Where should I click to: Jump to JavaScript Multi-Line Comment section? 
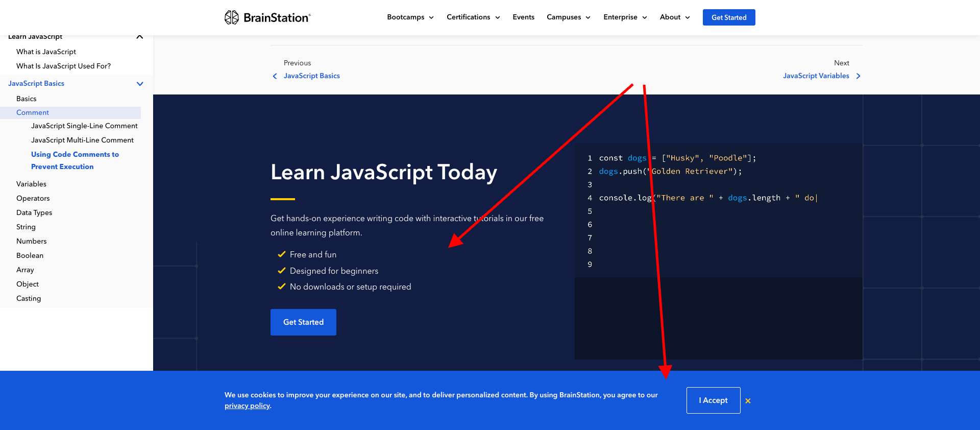tap(82, 140)
